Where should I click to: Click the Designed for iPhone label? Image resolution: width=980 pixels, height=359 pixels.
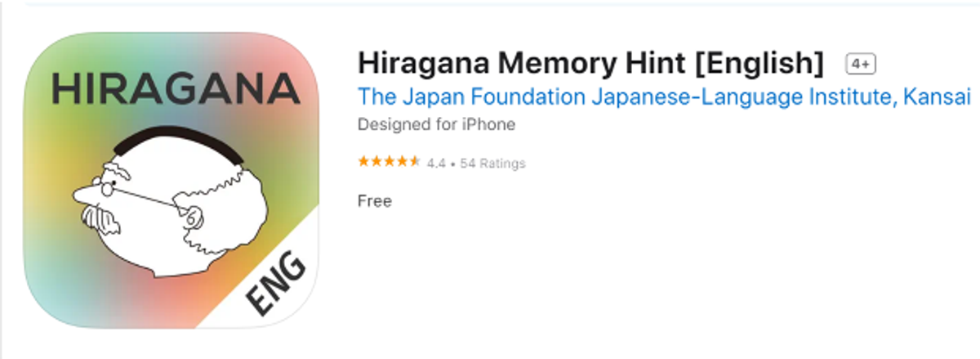436,124
